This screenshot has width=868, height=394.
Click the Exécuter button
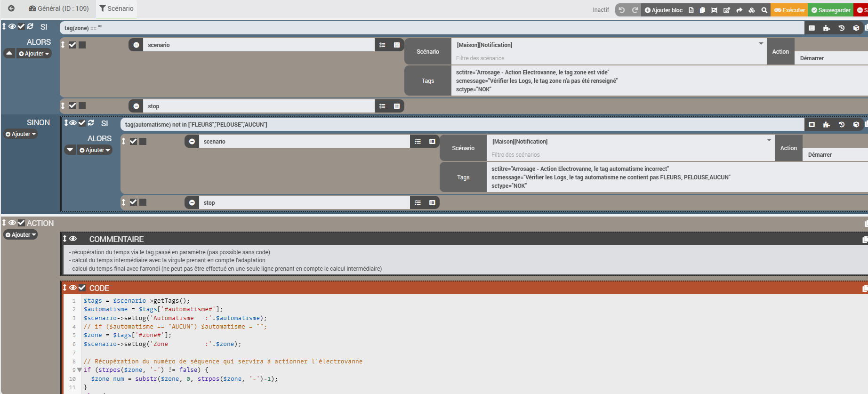coord(789,10)
